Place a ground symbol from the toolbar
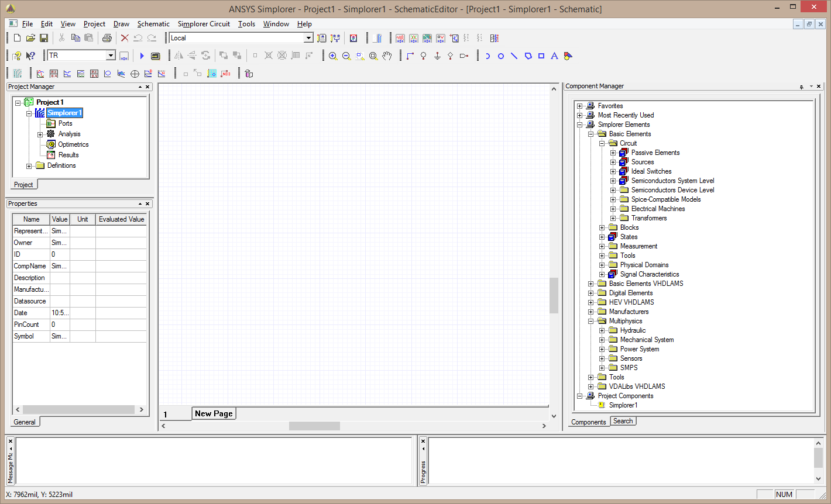 (x=437, y=56)
